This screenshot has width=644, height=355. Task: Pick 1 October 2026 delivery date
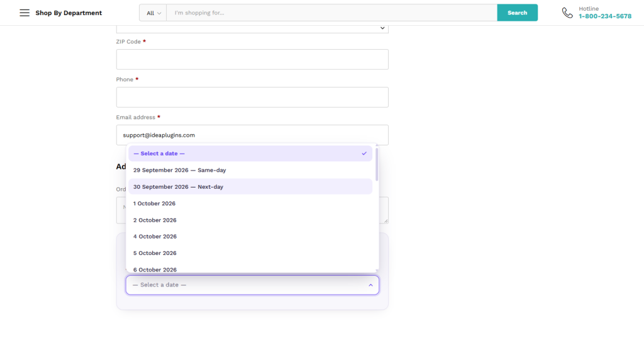(x=250, y=203)
